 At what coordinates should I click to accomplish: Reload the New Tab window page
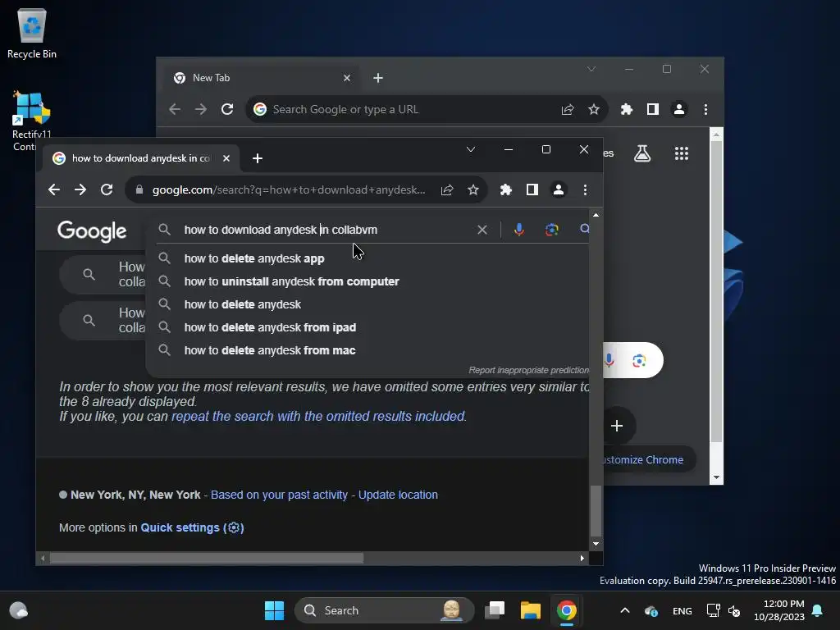pos(227,109)
